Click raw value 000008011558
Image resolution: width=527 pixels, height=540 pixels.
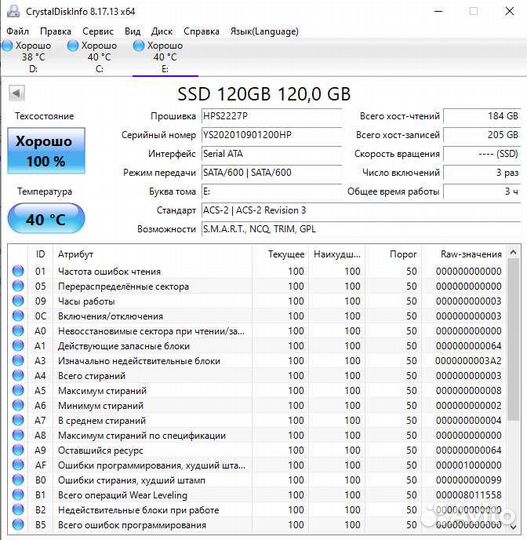point(468,495)
